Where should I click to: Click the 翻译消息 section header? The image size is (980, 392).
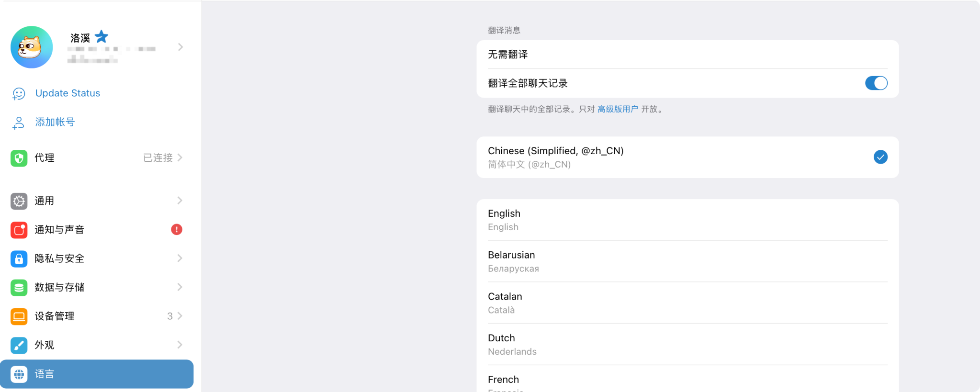pyautogui.click(x=504, y=30)
